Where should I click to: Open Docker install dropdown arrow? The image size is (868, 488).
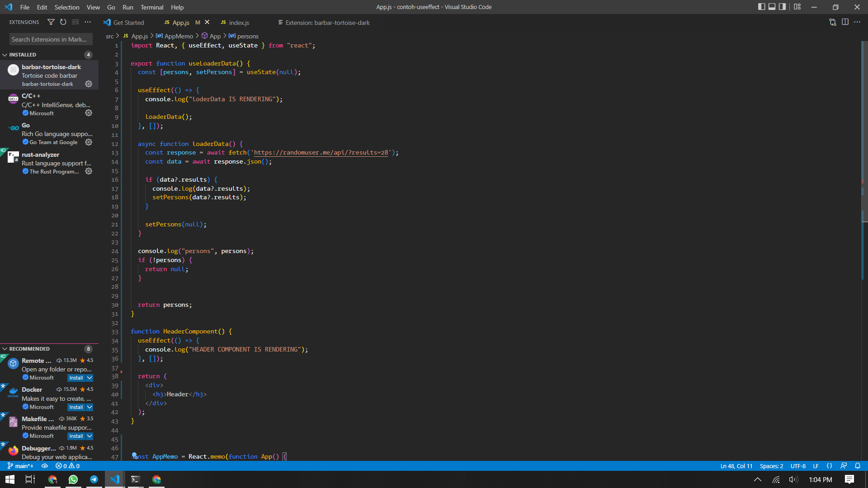[x=90, y=407]
